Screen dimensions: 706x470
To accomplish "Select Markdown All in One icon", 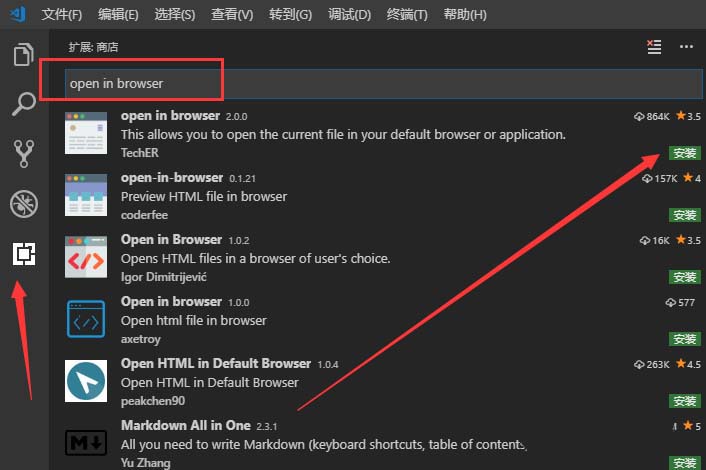I will tap(86, 443).
